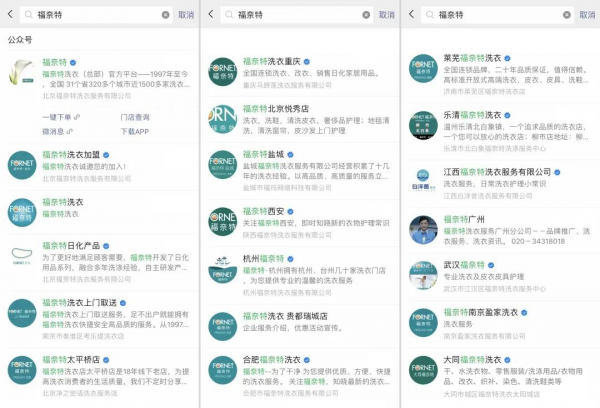
Task: Select 武汉福奈特 title
Action: (464, 265)
